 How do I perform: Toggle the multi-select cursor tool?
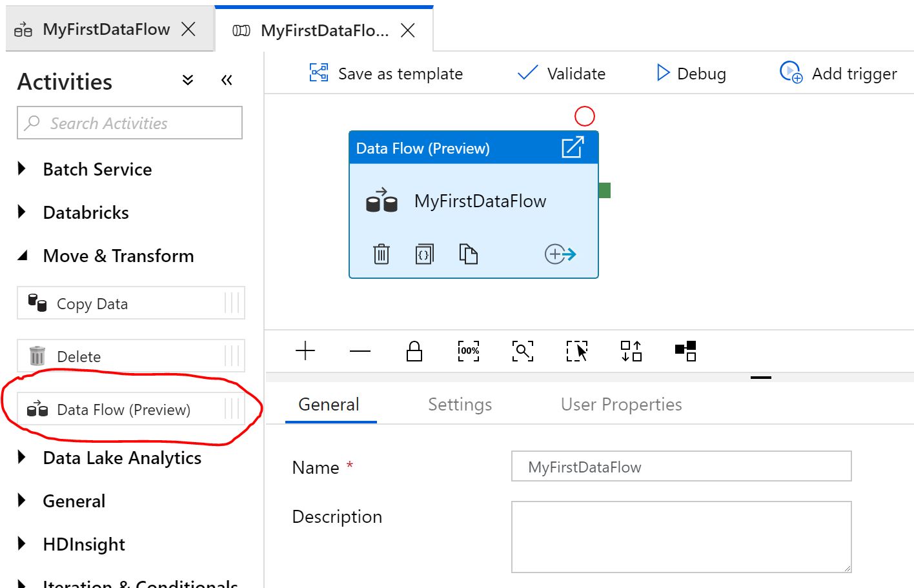[577, 350]
